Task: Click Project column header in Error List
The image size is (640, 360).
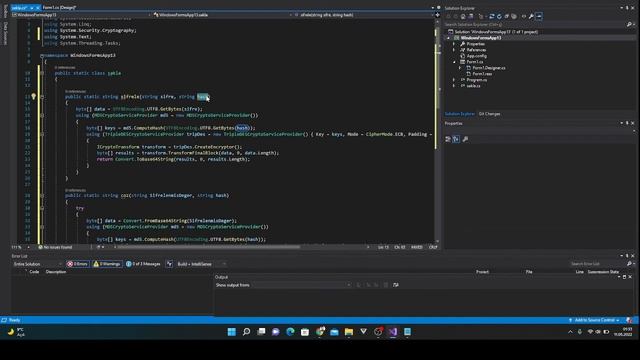Action: 482,271
